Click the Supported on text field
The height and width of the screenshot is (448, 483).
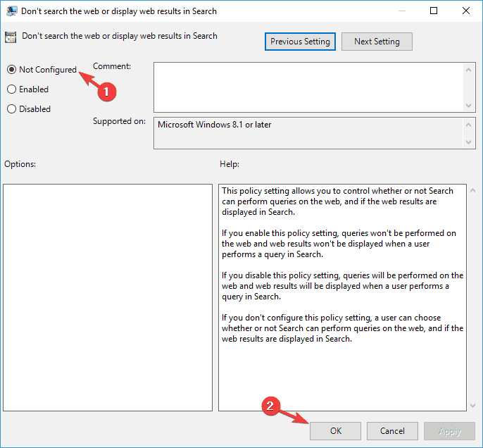[308, 133]
